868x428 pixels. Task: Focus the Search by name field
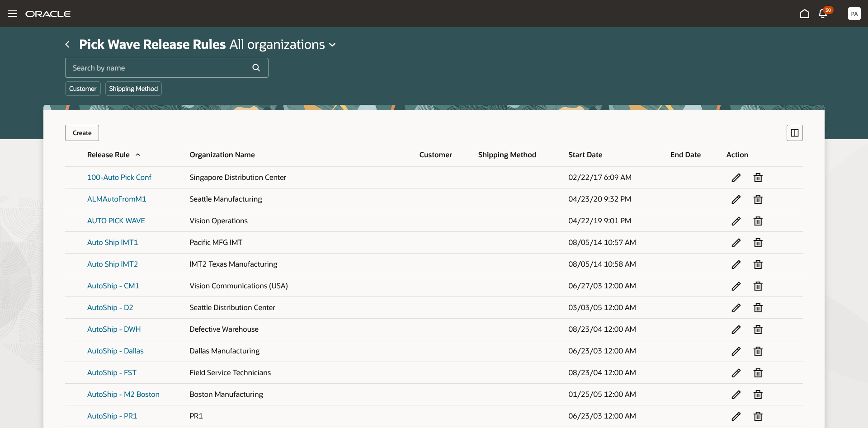coord(158,68)
